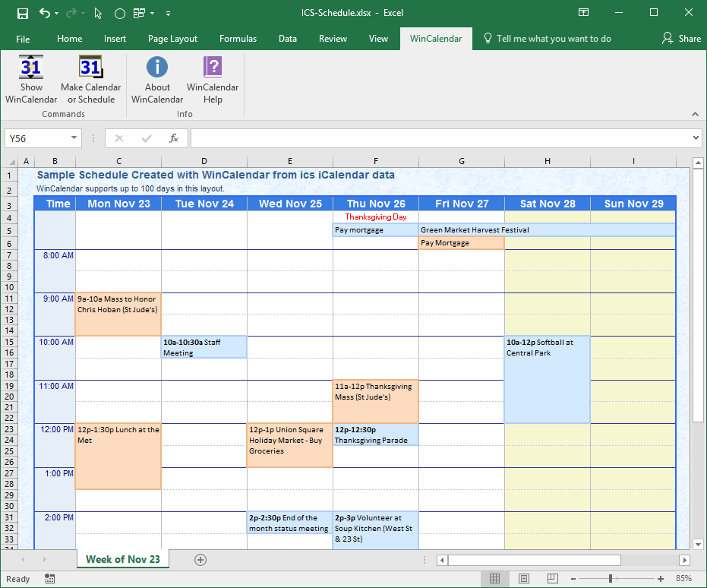
Task: Enable Page Break Preview view
Action: [x=551, y=579]
